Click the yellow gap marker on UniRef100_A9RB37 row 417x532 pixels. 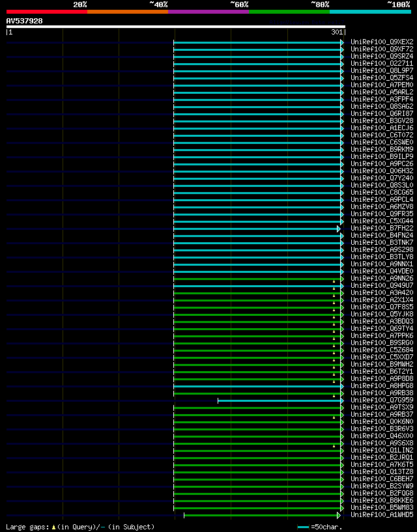334,417
